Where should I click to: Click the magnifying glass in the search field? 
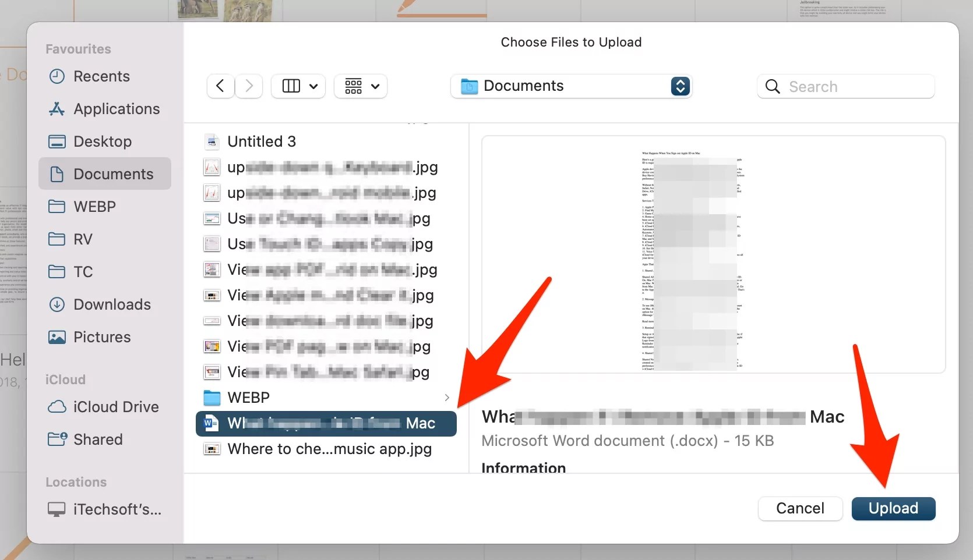click(x=773, y=86)
